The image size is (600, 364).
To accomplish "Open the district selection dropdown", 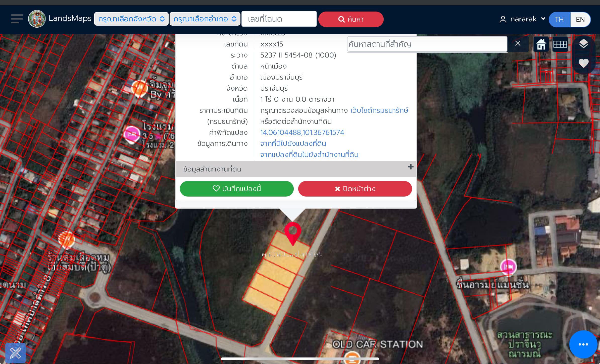I will (x=205, y=19).
